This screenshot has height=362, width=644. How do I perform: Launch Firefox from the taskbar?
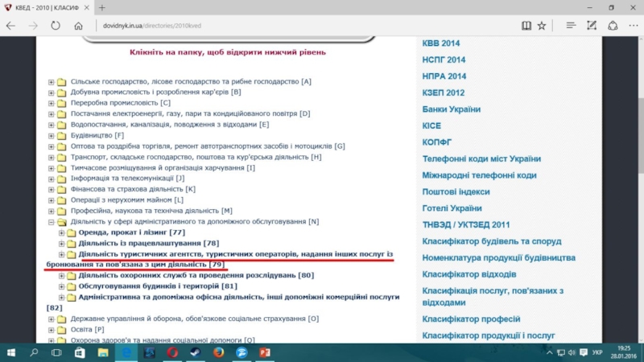coord(218,352)
